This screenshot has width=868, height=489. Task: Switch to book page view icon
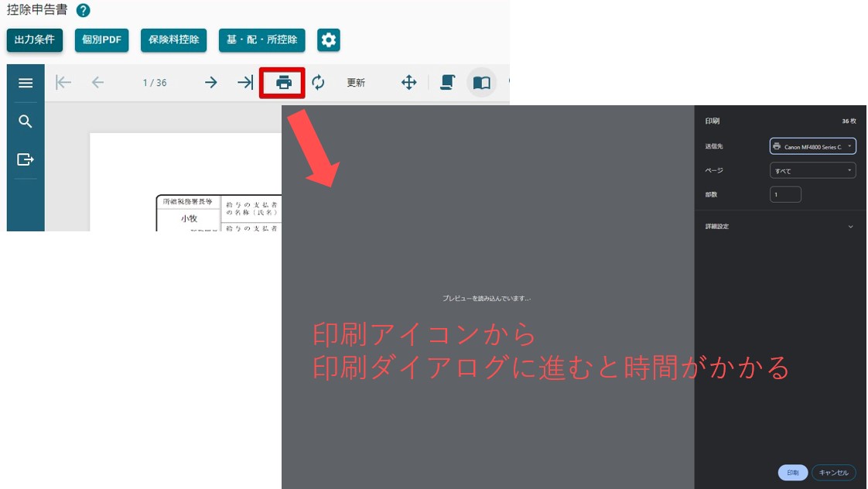pos(482,83)
